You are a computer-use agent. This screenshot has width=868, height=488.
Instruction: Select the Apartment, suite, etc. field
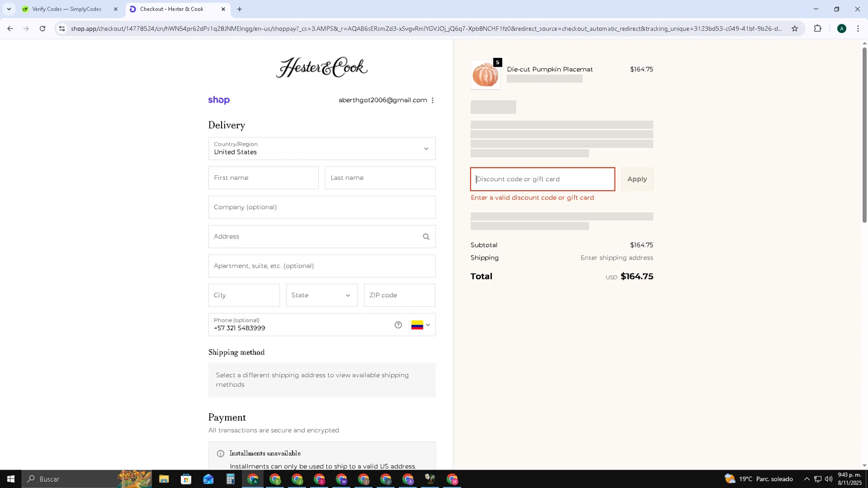pyautogui.click(x=322, y=266)
